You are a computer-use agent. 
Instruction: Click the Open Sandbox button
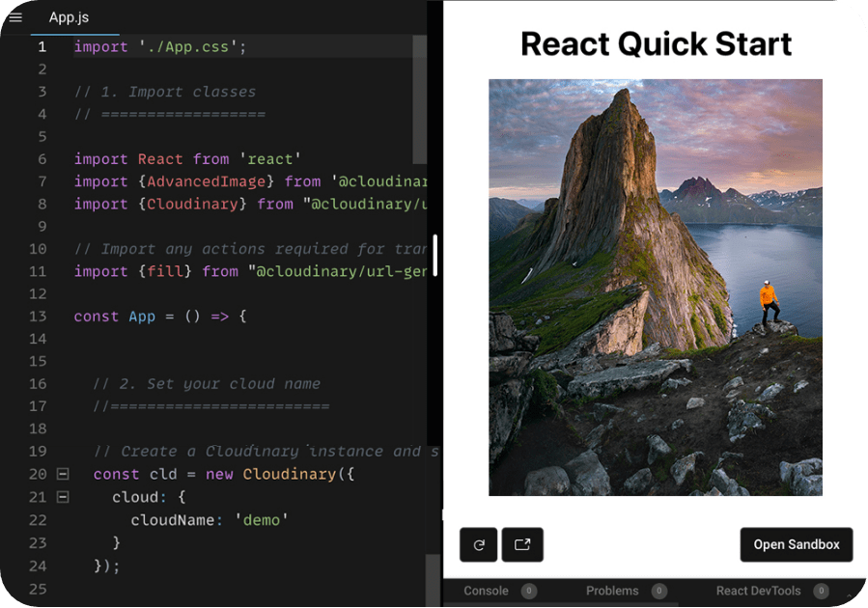[796, 544]
